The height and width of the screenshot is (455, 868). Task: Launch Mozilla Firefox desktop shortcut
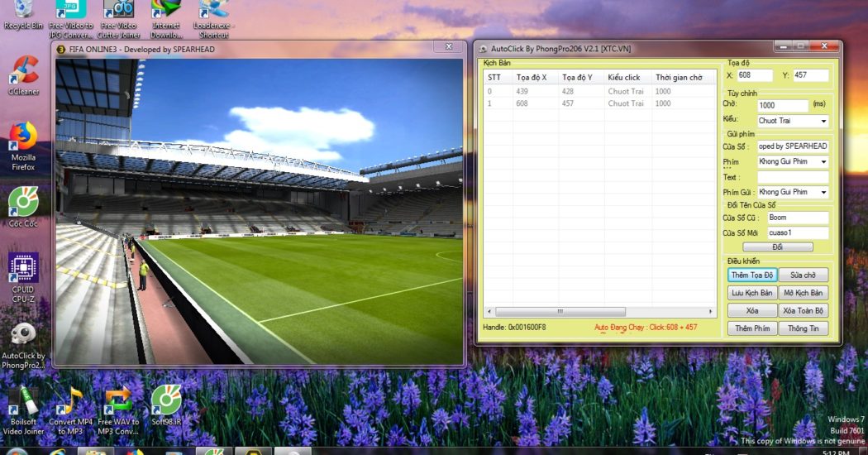click(23, 146)
